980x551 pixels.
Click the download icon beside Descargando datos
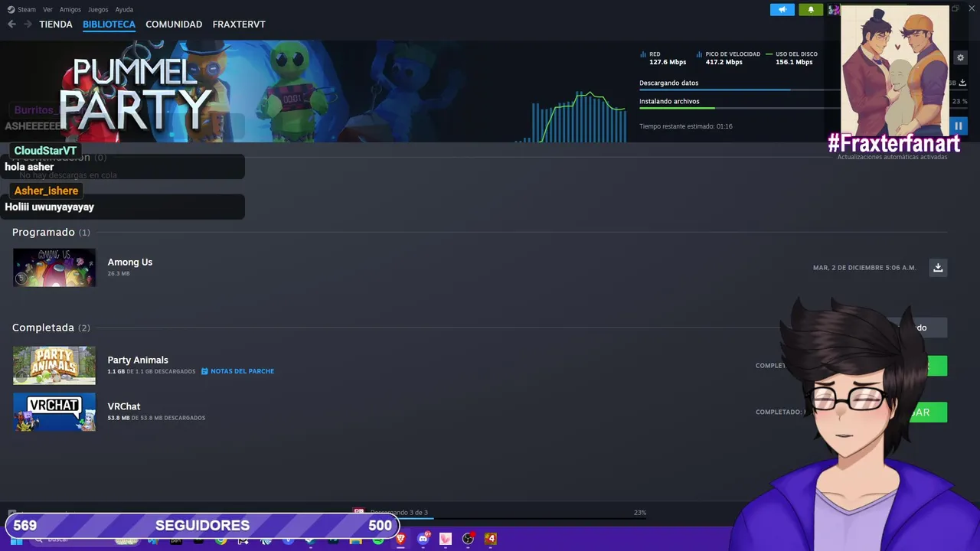pos(962,83)
